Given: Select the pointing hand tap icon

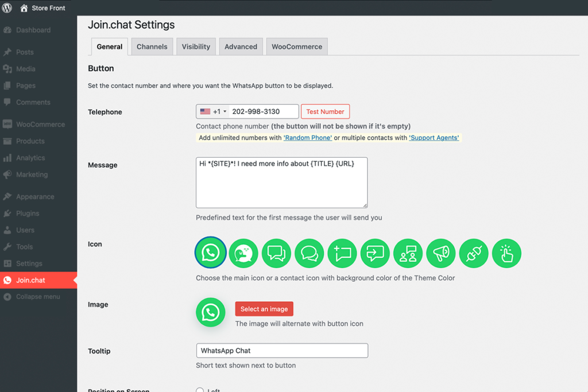Looking at the screenshot, I should (506, 253).
